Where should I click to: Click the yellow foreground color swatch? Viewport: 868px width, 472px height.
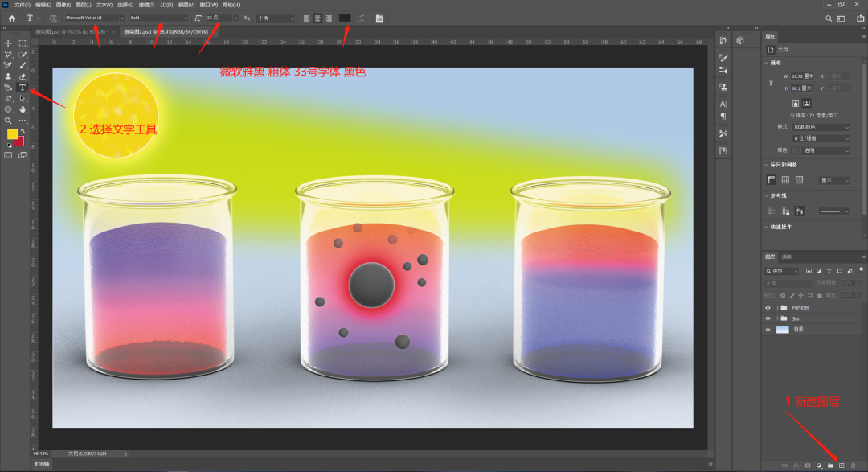[11, 134]
